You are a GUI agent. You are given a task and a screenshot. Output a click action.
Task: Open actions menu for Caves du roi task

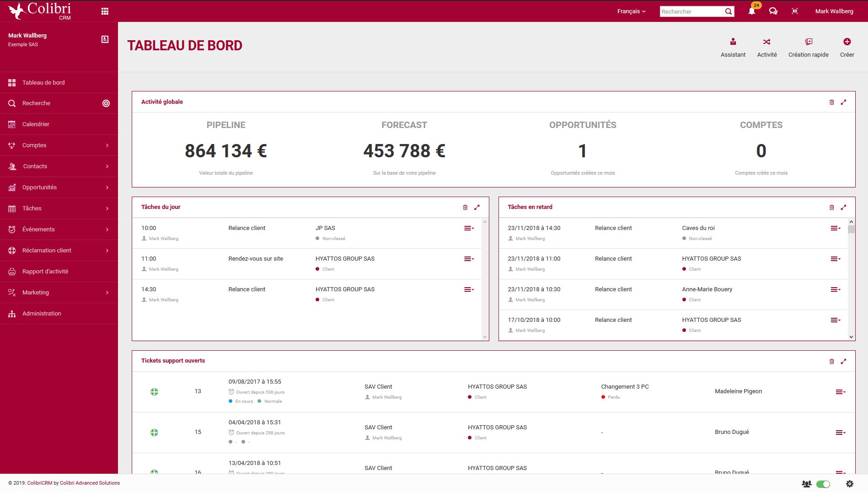(836, 228)
